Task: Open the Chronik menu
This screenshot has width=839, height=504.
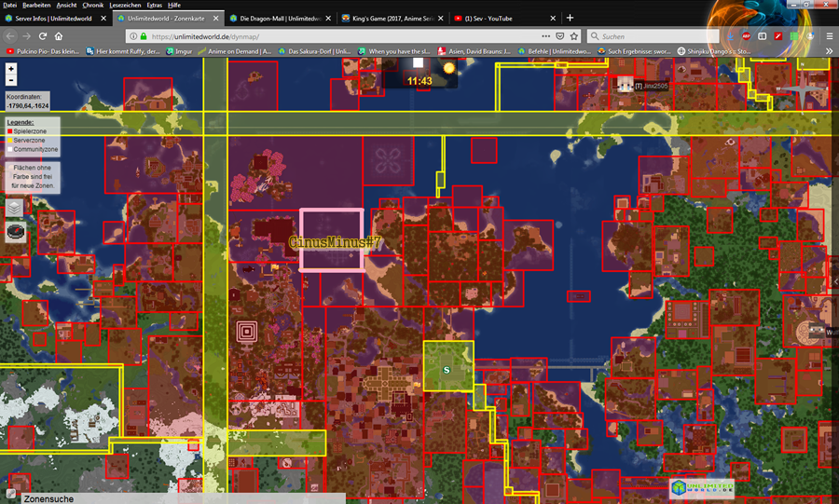Action: 92,5
